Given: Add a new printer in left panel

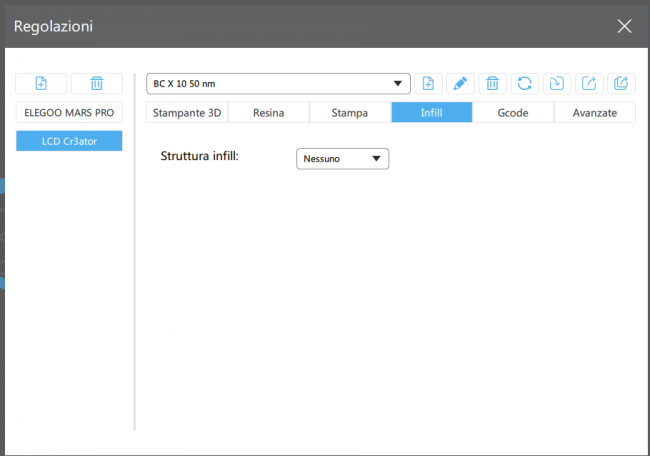Looking at the screenshot, I should 42,84.
